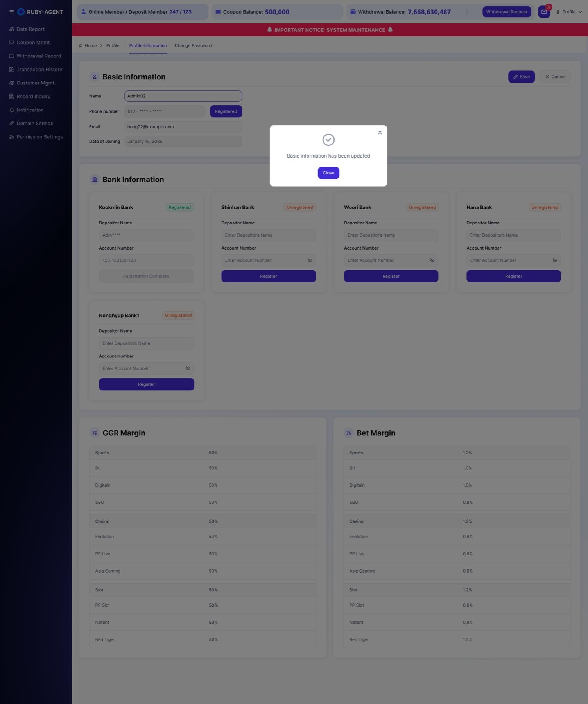Screen dimensions: 588x704
Task: Expand the Profile dropdown in header
Action: [x=569, y=12]
